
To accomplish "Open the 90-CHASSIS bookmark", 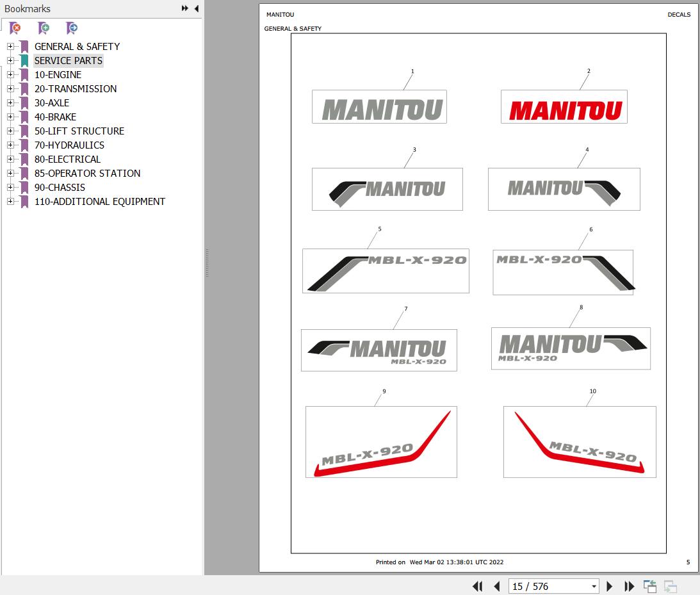I will pos(60,188).
